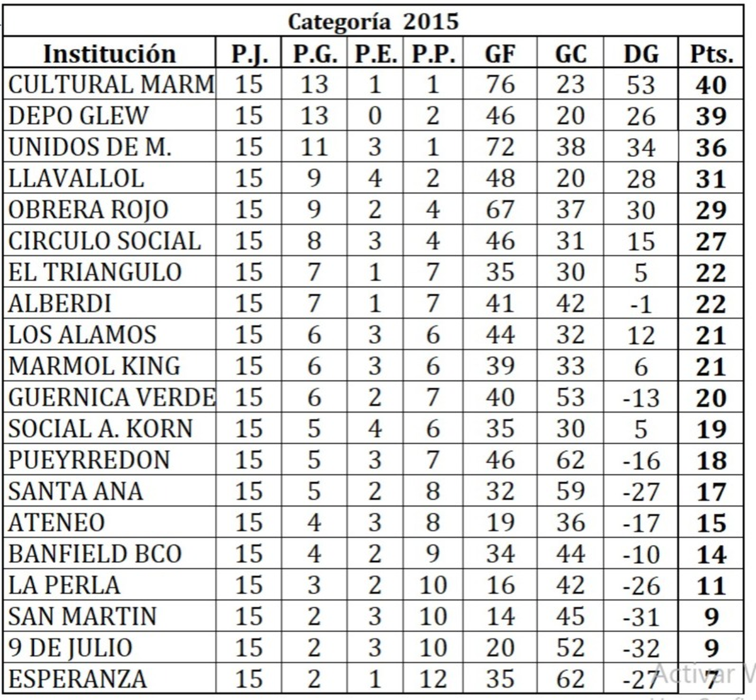Image resolution: width=756 pixels, height=700 pixels.
Task: Click the Categoría 2015 title cell
Action: pyautogui.click(x=374, y=22)
